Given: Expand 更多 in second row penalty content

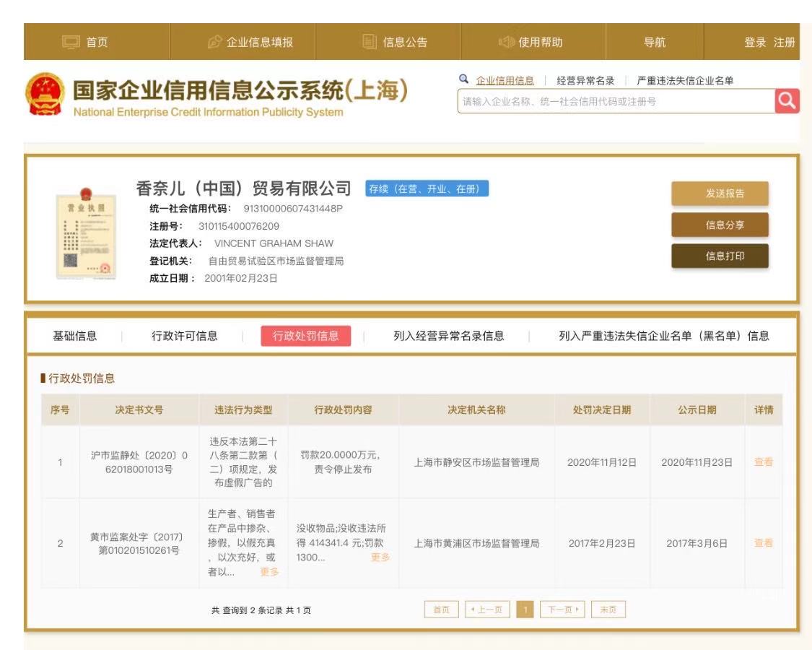Looking at the screenshot, I should point(380,557).
